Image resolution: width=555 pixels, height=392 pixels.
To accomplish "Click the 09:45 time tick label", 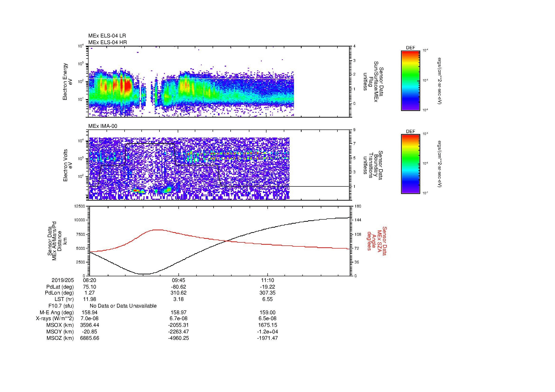I will tap(178, 280).
